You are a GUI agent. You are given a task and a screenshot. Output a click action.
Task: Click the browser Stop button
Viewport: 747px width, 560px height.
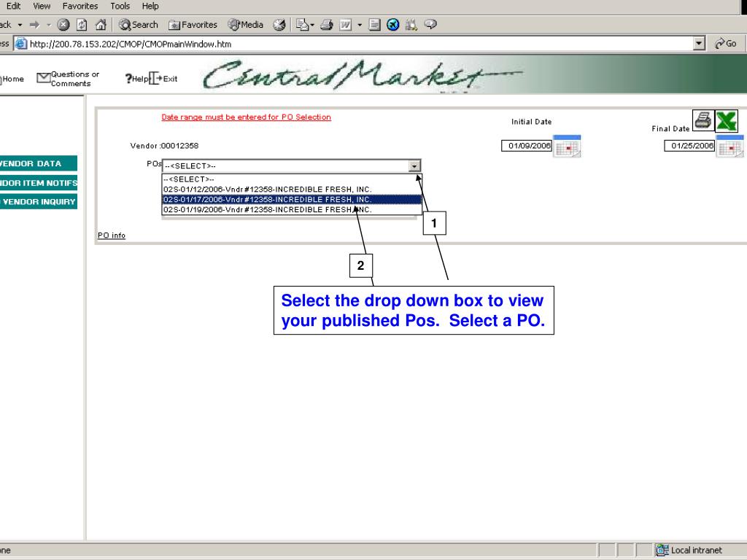point(63,25)
